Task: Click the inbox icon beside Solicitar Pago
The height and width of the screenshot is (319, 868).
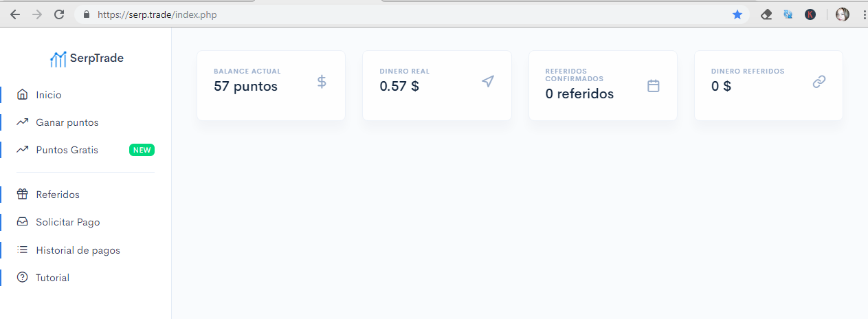Action: coord(23,222)
